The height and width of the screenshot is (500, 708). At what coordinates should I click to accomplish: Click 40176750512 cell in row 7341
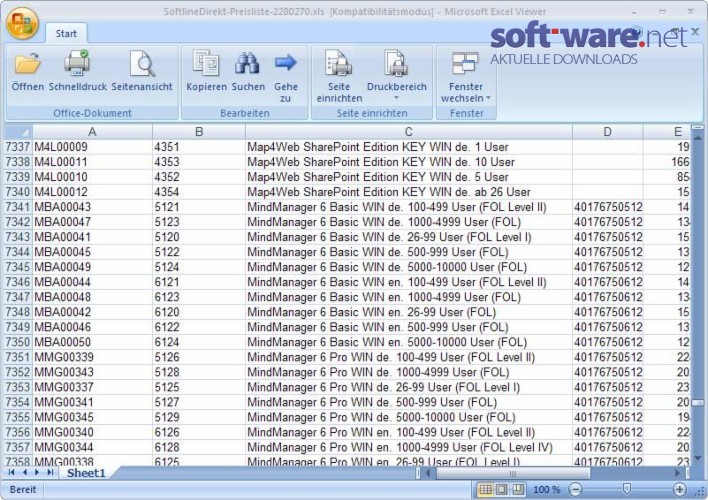(x=607, y=207)
